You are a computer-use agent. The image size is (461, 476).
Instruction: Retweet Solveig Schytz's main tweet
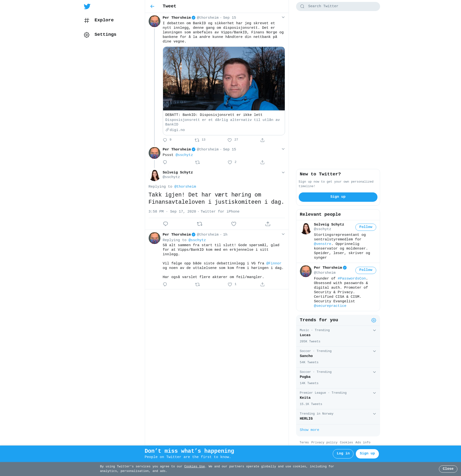200,224
